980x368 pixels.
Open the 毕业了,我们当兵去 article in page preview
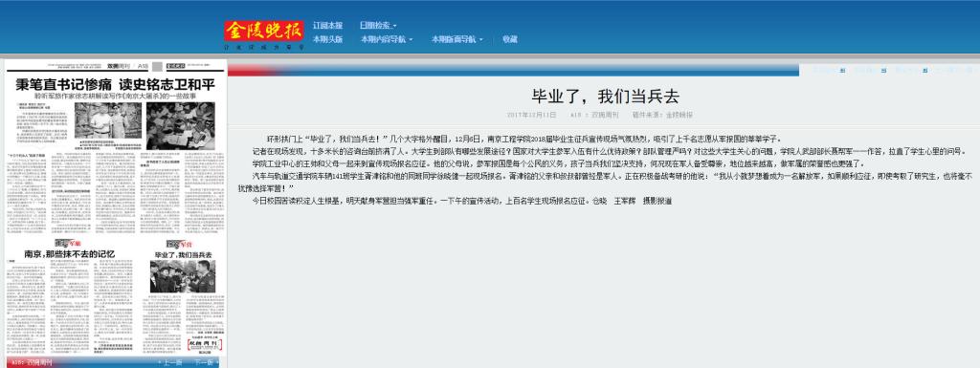pos(183,255)
